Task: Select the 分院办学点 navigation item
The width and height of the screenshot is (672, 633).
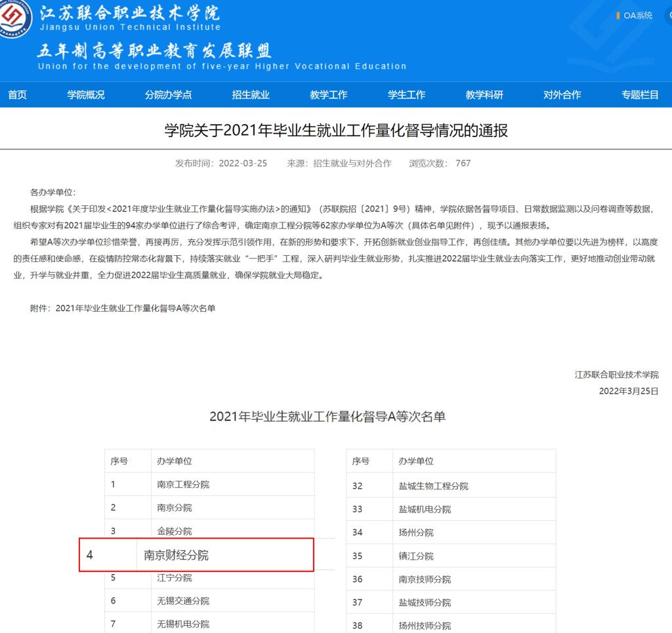Action: click(168, 95)
